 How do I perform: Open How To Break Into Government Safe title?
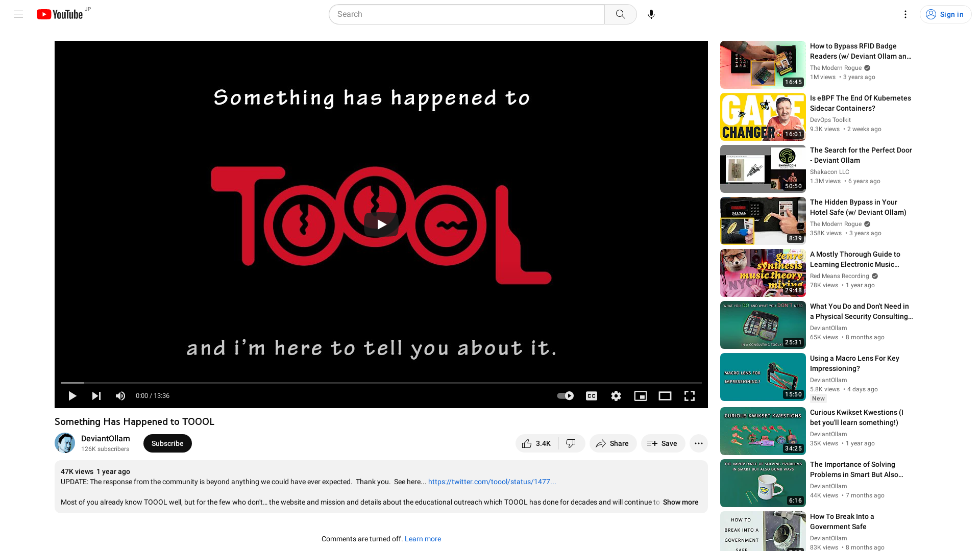pos(842,521)
